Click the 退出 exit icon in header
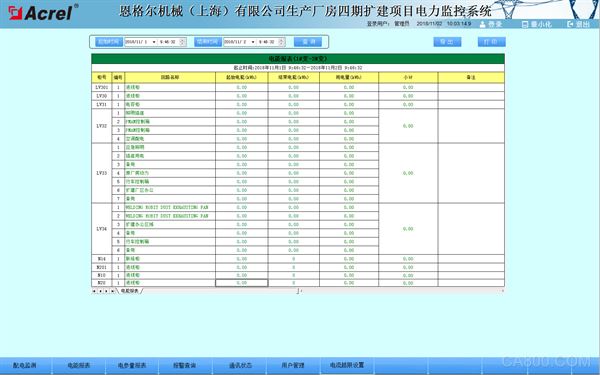The image size is (600, 375). pyautogui.click(x=570, y=24)
